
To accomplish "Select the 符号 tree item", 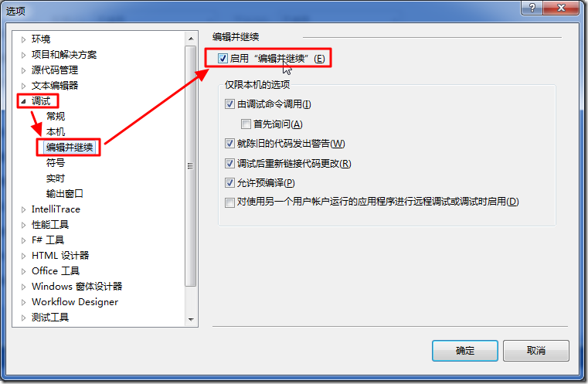I will pyautogui.click(x=56, y=163).
